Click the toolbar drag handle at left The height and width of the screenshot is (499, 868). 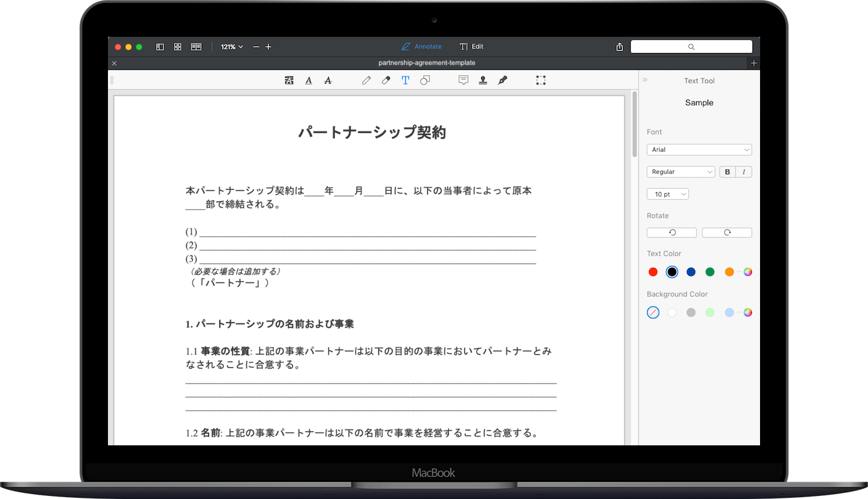pos(112,80)
